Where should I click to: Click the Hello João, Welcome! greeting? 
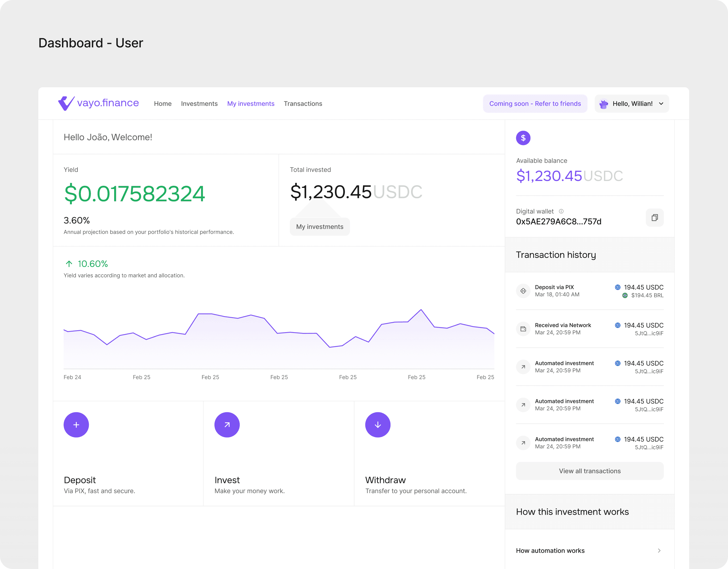tap(108, 137)
